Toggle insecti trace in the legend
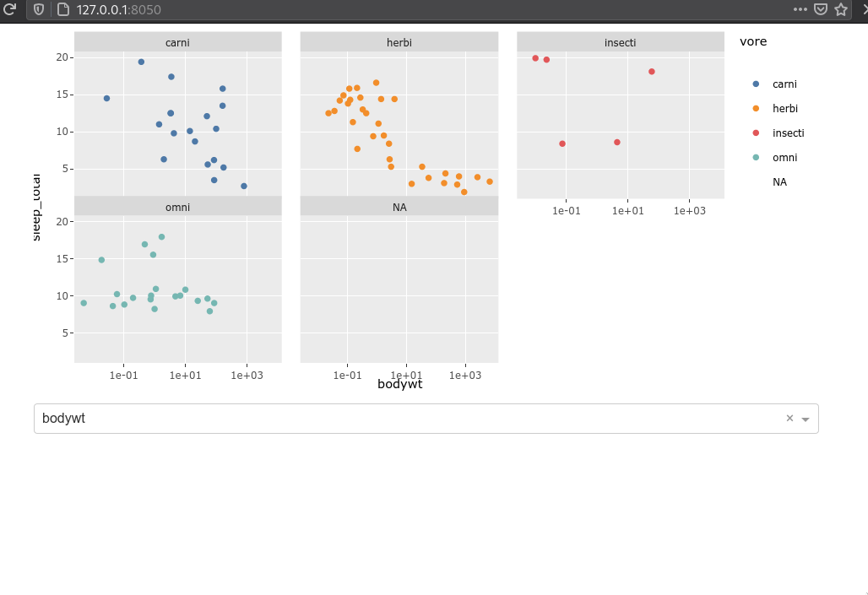Viewport: 868px width, 595px height. 778,133
